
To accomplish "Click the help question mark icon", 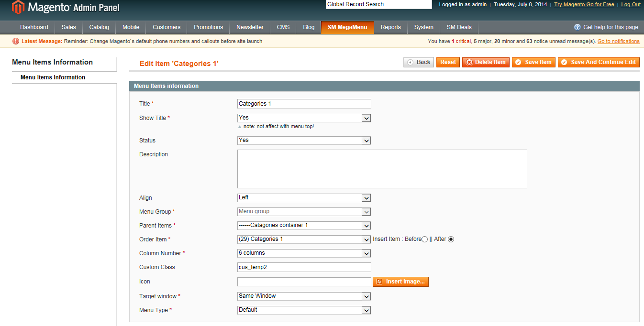I will [577, 27].
